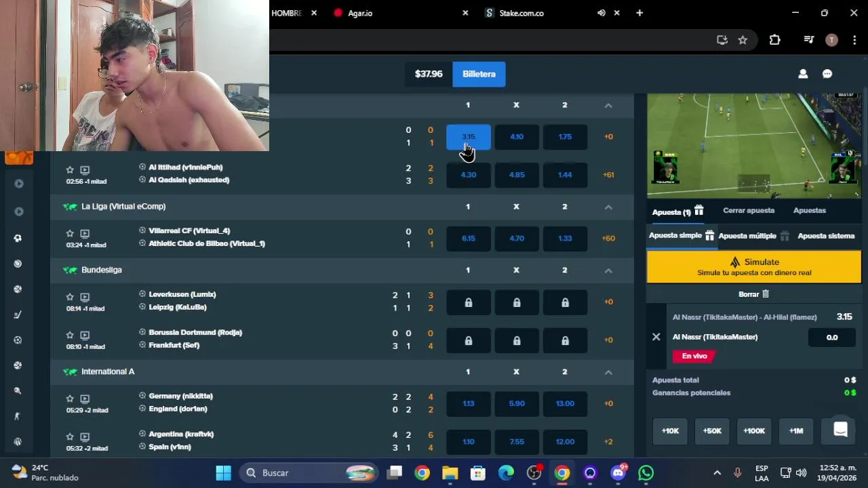
Task: Open live stream icon for Villarreal CF match
Action: coord(85,233)
